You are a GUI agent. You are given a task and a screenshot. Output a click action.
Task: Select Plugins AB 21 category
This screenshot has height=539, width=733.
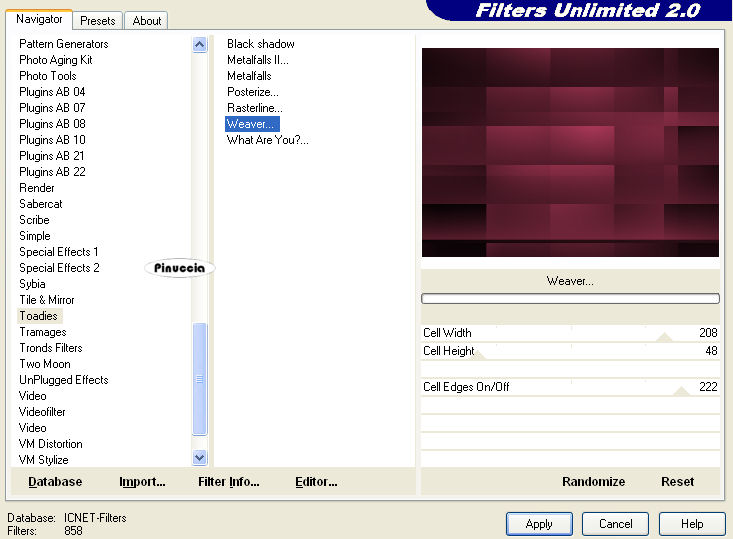52,156
